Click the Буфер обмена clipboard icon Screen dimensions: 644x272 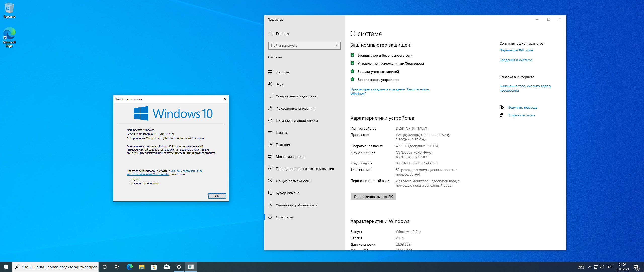tap(270, 193)
